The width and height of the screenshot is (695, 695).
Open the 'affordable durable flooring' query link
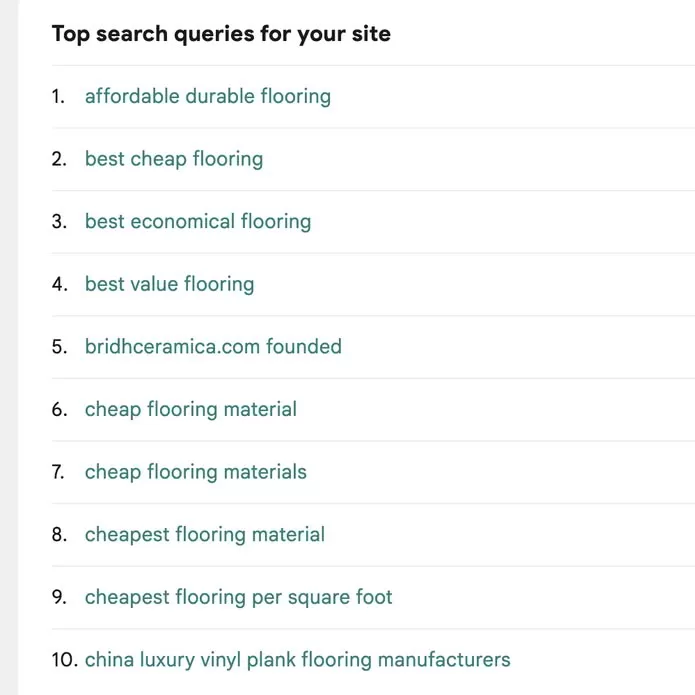[207, 97]
